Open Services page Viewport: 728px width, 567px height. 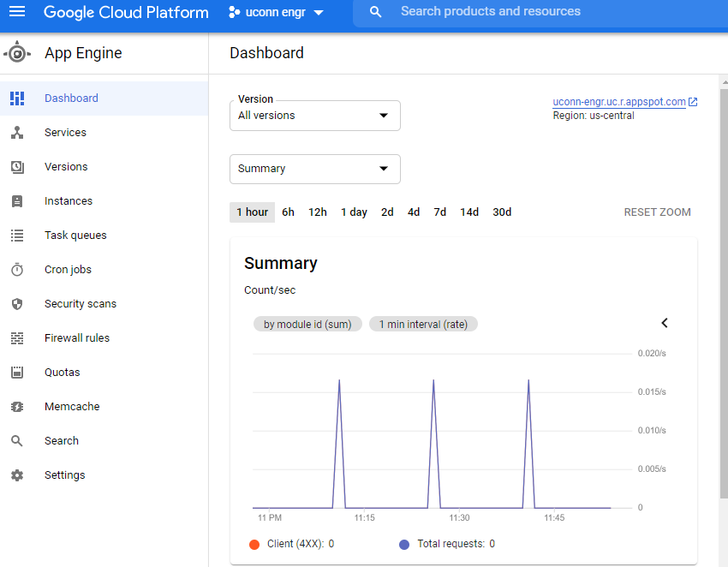click(x=104, y=133)
